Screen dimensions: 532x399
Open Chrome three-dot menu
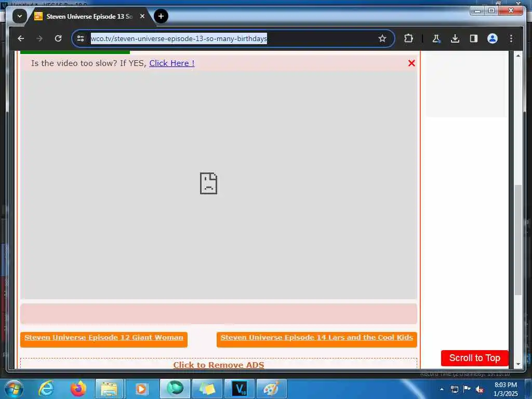(511, 38)
